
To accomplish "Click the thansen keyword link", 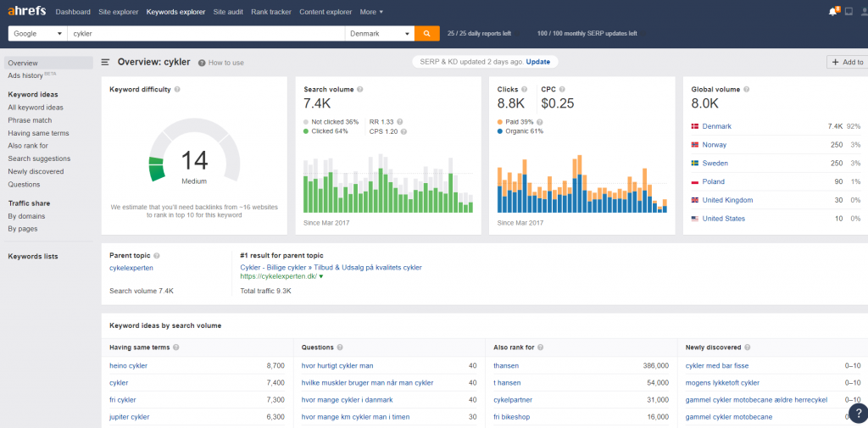I will tap(506, 366).
